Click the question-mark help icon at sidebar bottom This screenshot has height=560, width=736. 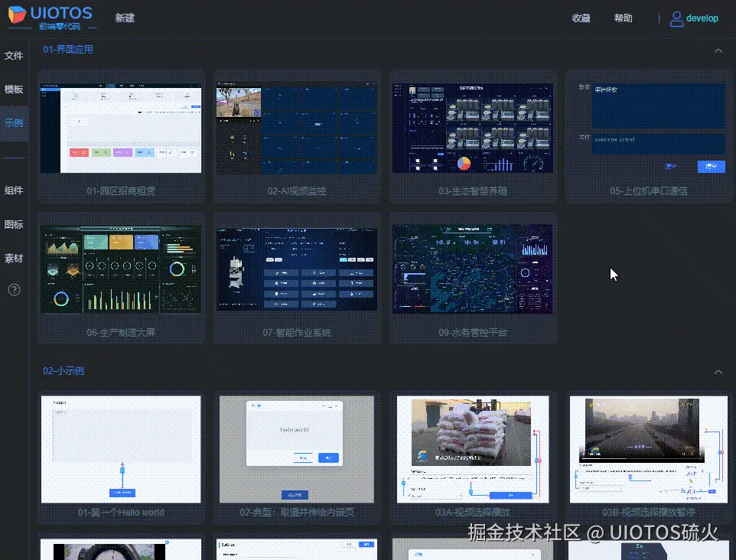click(x=15, y=290)
